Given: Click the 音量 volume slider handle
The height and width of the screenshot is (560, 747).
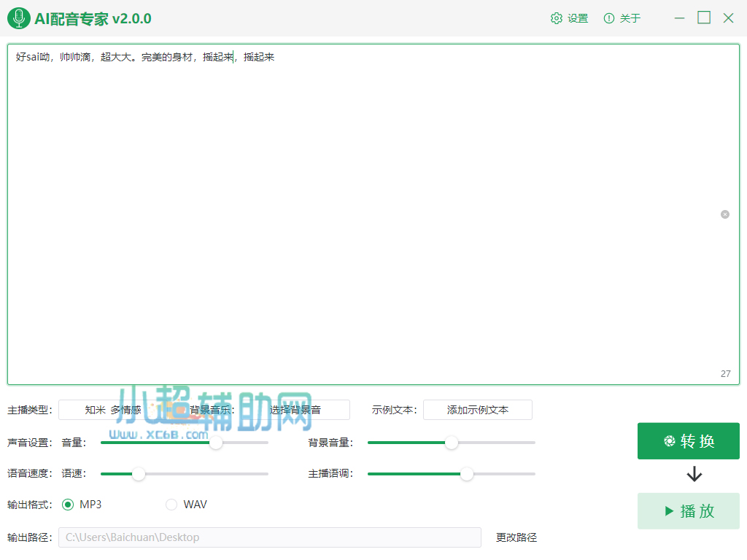Looking at the screenshot, I should (216, 443).
